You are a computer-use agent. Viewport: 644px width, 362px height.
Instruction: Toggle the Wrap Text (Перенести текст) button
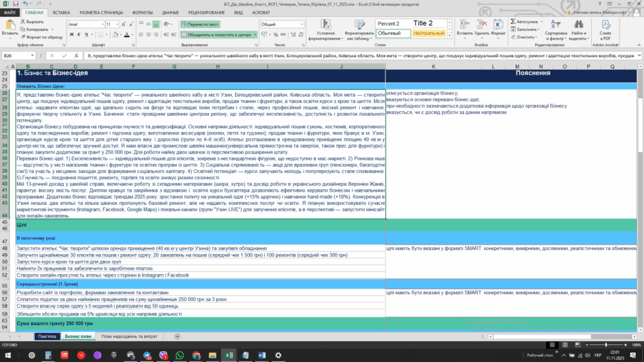point(199,24)
